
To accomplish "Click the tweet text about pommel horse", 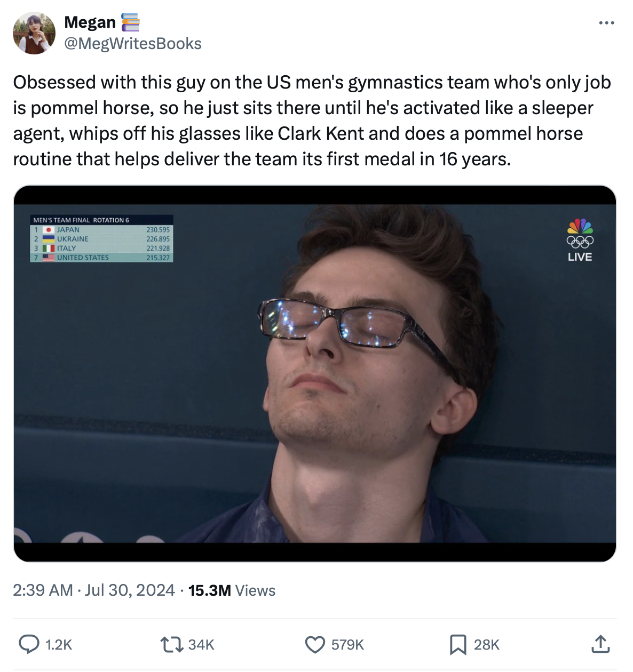I will tap(312, 121).
